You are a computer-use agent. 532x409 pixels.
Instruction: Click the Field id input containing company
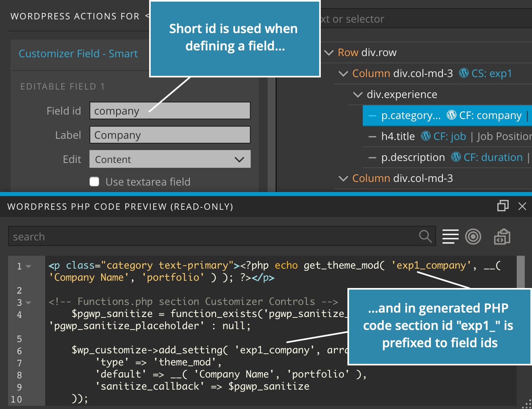pyautogui.click(x=170, y=111)
